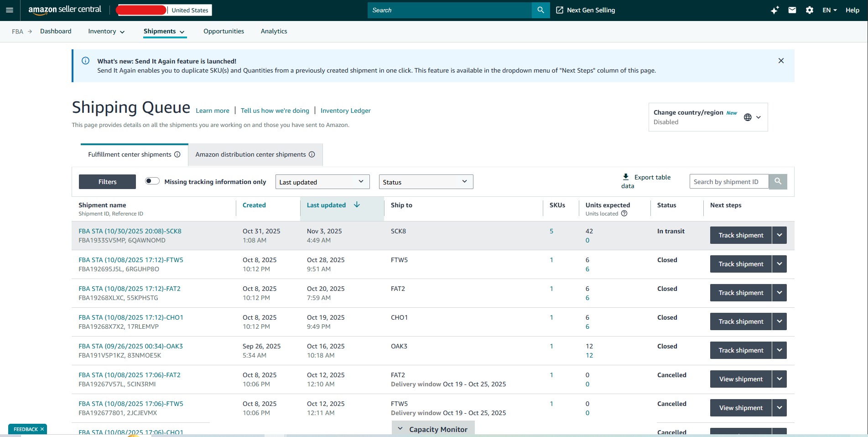This screenshot has width=868, height=437.
Task: Switch to Amazon distribution center shipments tab
Action: click(255, 154)
